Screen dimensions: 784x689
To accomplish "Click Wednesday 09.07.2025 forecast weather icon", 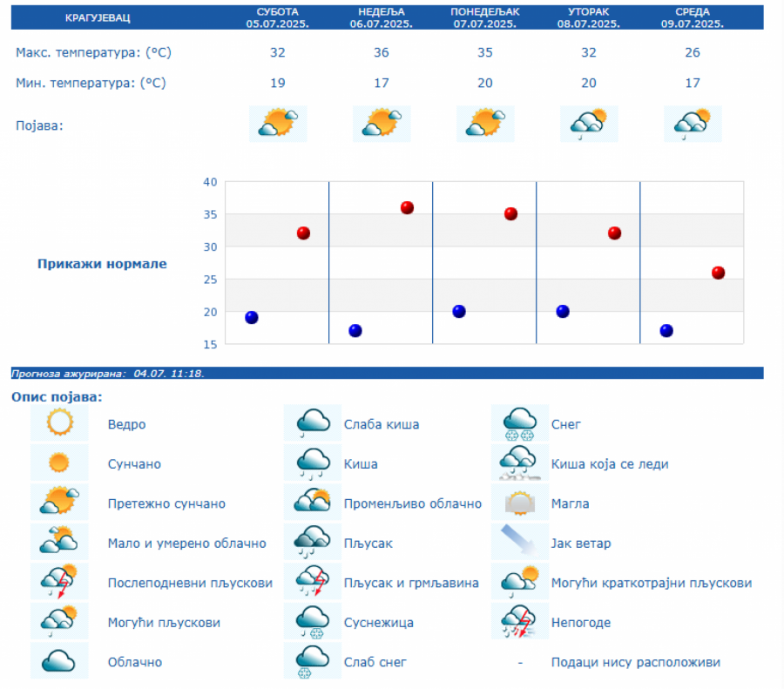I will click(693, 123).
